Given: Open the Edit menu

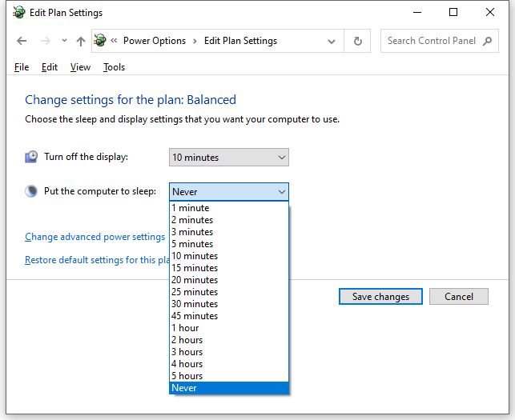Looking at the screenshot, I should [50, 67].
